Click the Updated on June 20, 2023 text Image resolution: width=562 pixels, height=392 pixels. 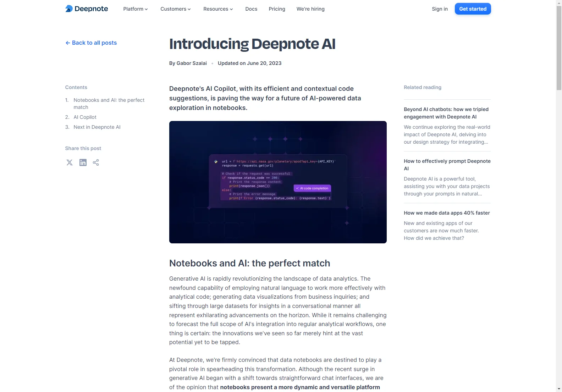click(249, 63)
